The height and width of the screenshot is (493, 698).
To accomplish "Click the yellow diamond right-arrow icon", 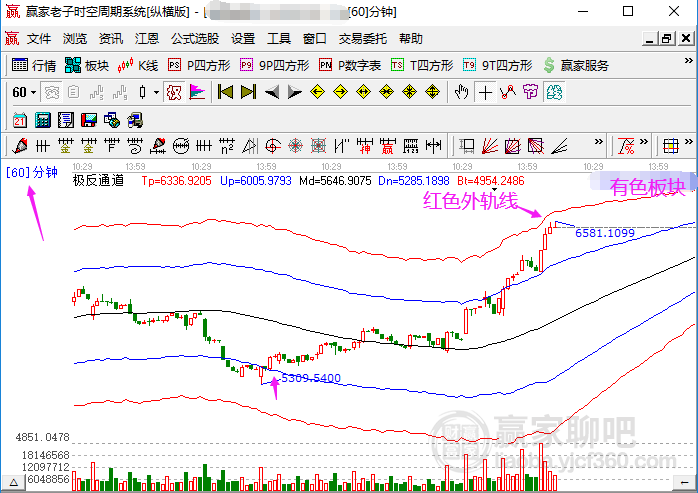I will coord(341,92).
